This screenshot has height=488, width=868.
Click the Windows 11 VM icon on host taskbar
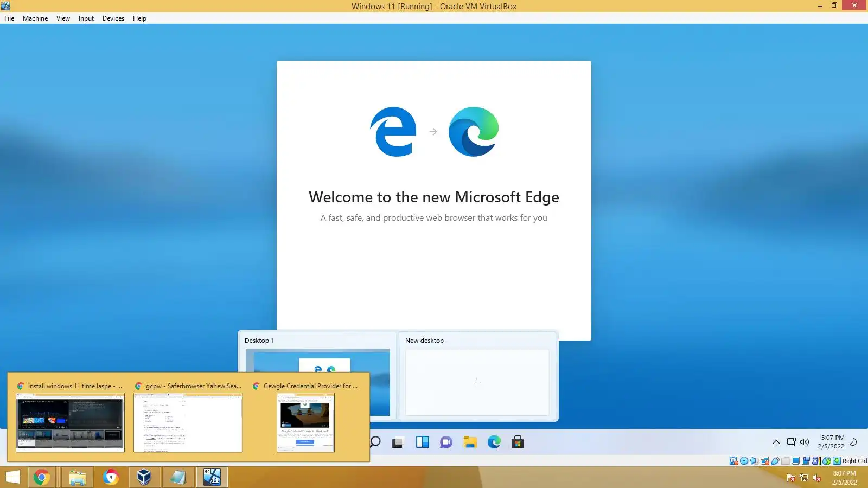[212, 477]
